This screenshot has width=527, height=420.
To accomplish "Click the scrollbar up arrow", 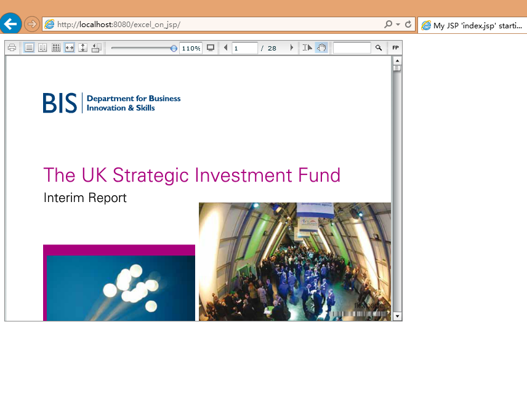I will (397, 61).
